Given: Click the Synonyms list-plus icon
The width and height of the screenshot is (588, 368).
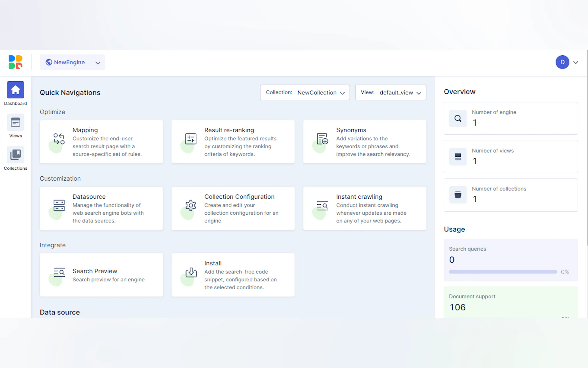Looking at the screenshot, I should (322, 139).
